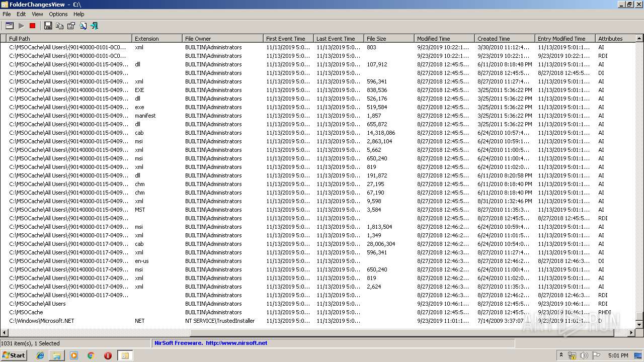This screenshot has width=644, height=362.
Task: Open Windows Explorer from the taskbar
Action: tap(57, 355)
